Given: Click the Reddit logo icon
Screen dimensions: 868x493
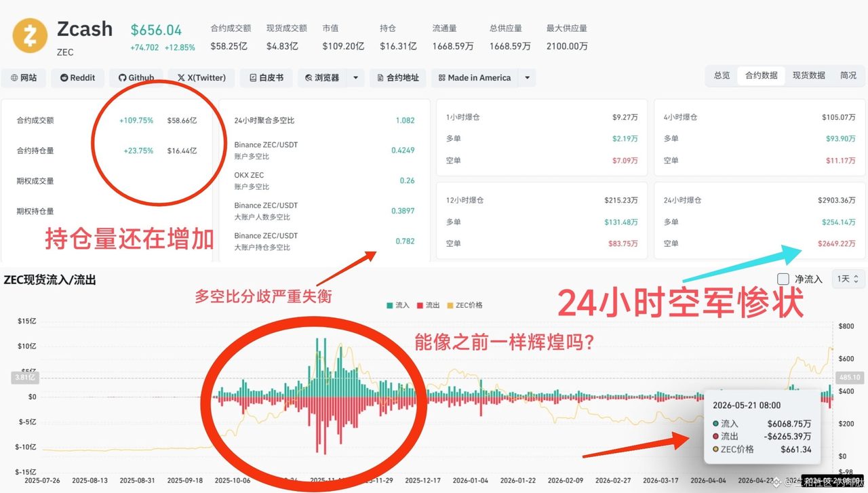Looking at the screenshot, I should pos(64,78).
